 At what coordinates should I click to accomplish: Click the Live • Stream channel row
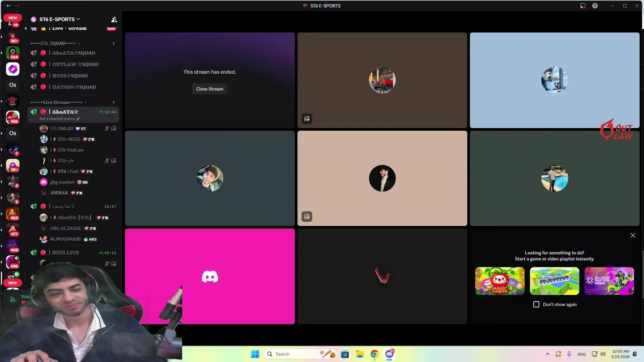73,29
